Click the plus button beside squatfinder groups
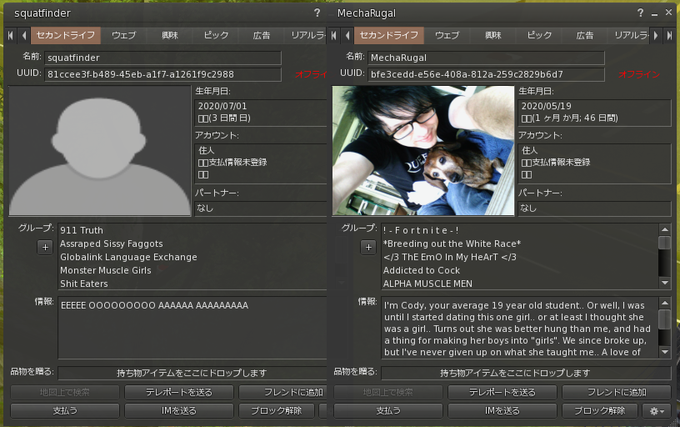 45,247
